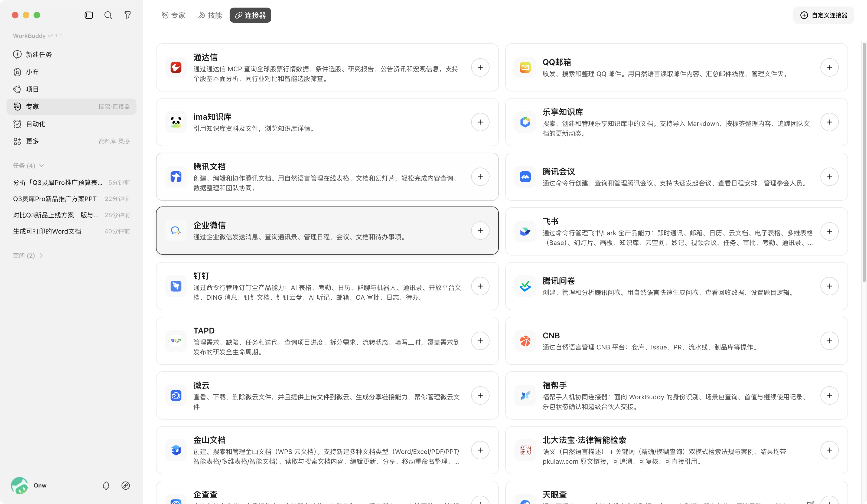Click the 腾讯问卷 checkmark icon
Image resolution: width=867 pixels, height=504 pixels.
[525, 286]
